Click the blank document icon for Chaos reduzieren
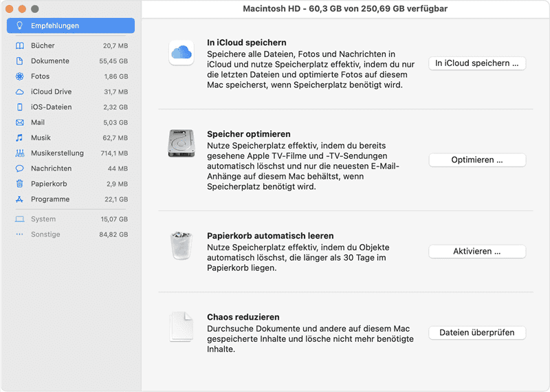The height and width of the screenshot is (392, 550). coord(181,327)
